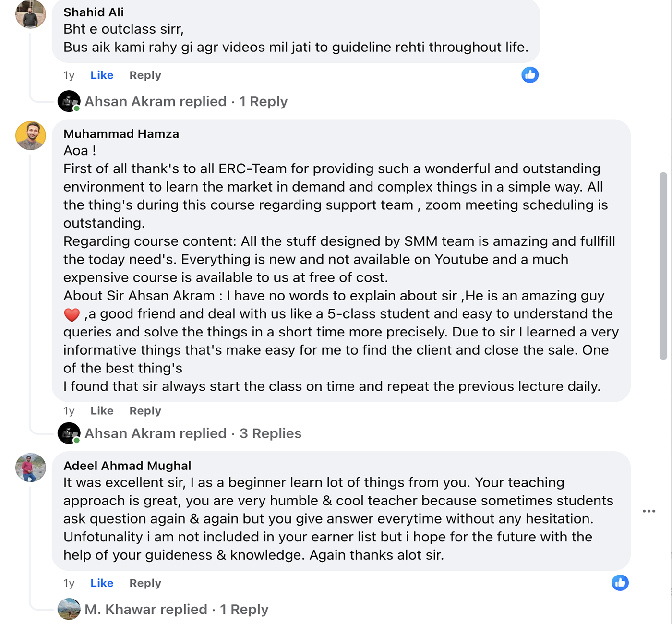Click the vertical scrollbar thumb

click(x=663, y=265)
